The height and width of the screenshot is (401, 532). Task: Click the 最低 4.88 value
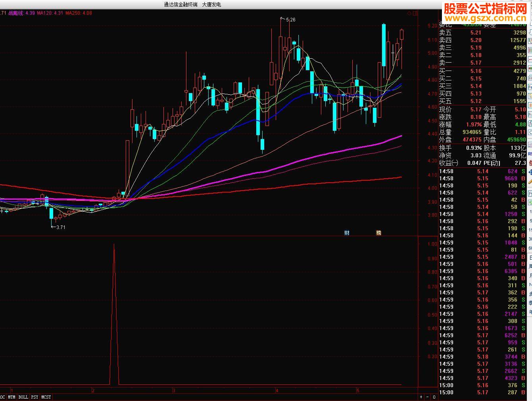pos(520,124)
